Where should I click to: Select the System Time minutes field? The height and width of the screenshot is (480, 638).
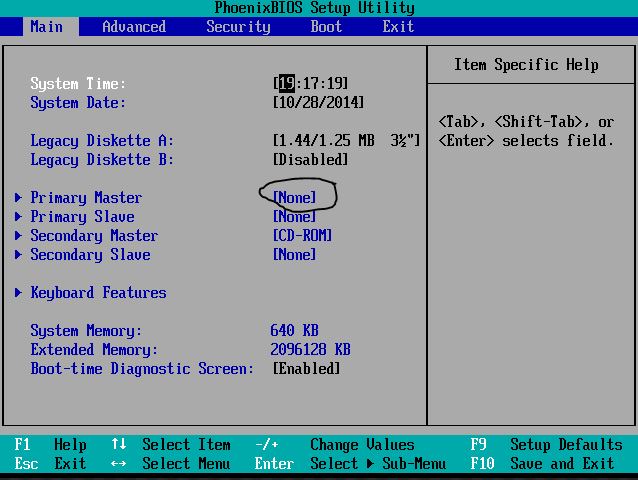[x=310, y=83]
